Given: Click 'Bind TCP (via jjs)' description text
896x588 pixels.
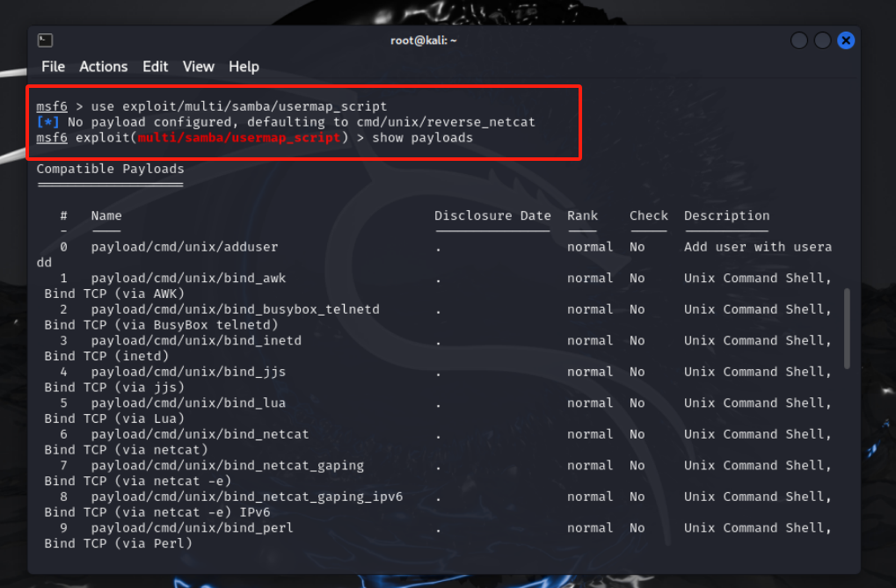Looking at the screenshot, I should coord(115,388).
